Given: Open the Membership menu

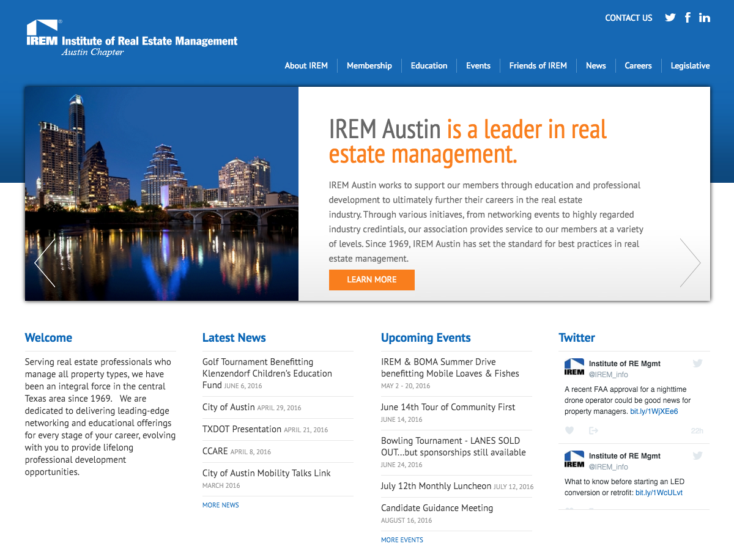Looking at the screenshot, I should [x=369, y=65].
